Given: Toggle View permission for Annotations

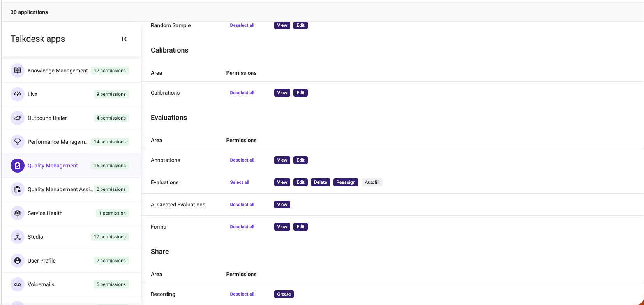Looking at the screenshot, I should pyautogui.click(x=282, y=160).
